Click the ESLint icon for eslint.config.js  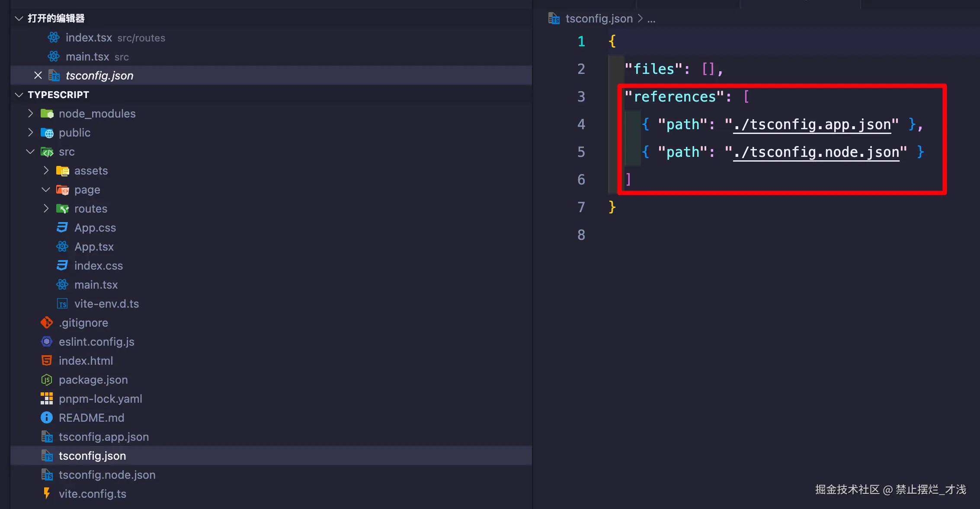(x=47, y=342)
